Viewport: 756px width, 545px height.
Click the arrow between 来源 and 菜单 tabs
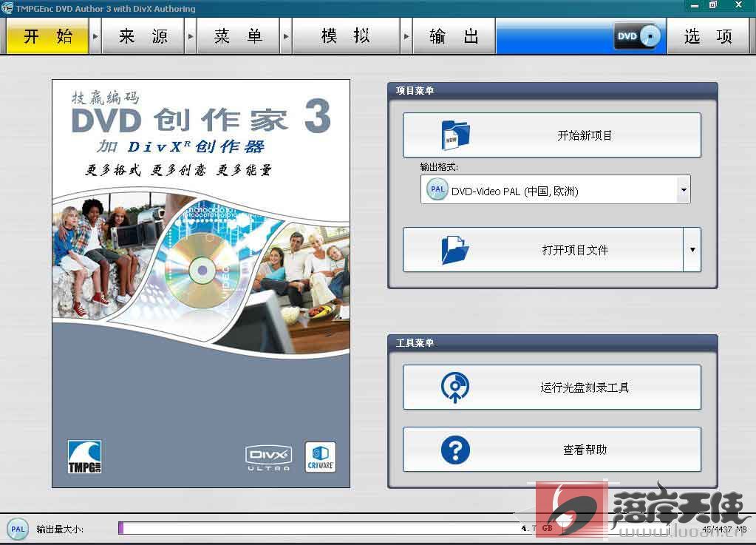191,36
